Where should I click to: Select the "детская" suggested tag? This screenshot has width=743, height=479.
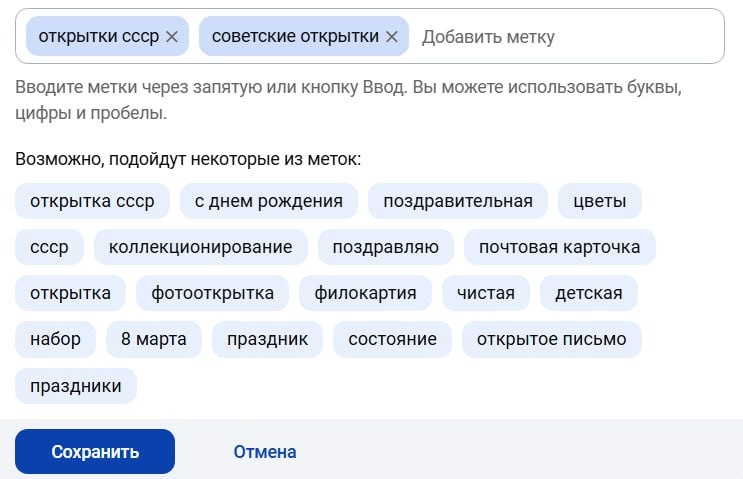581,293
